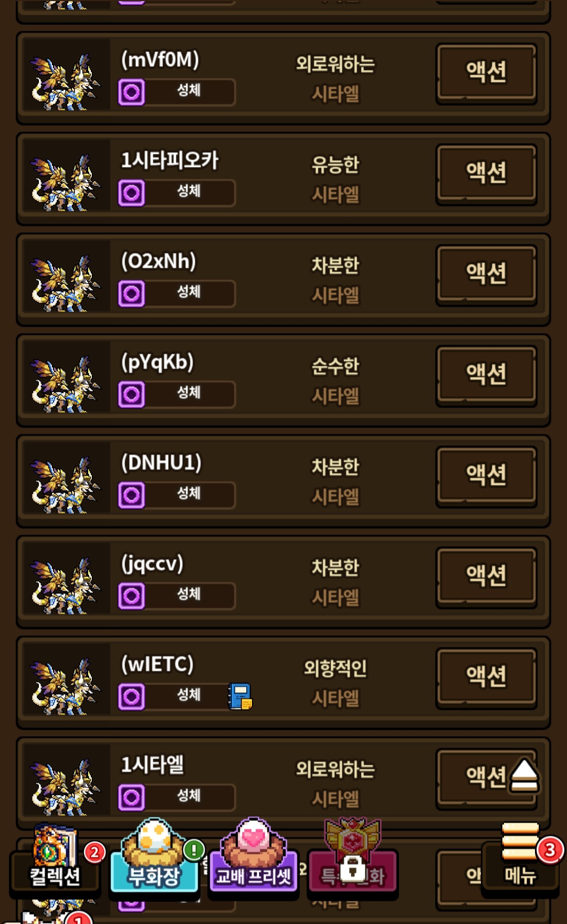Open the 컬렉션 collection book icon

click(55, 859)
